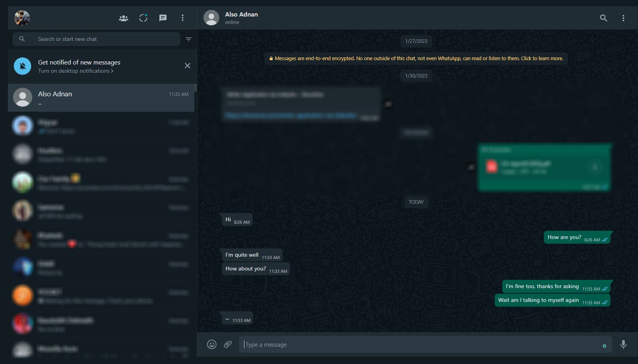This screenshot has height=364, width=638.
Task: Open the emoji picker
Action: [x=212, y=344]
